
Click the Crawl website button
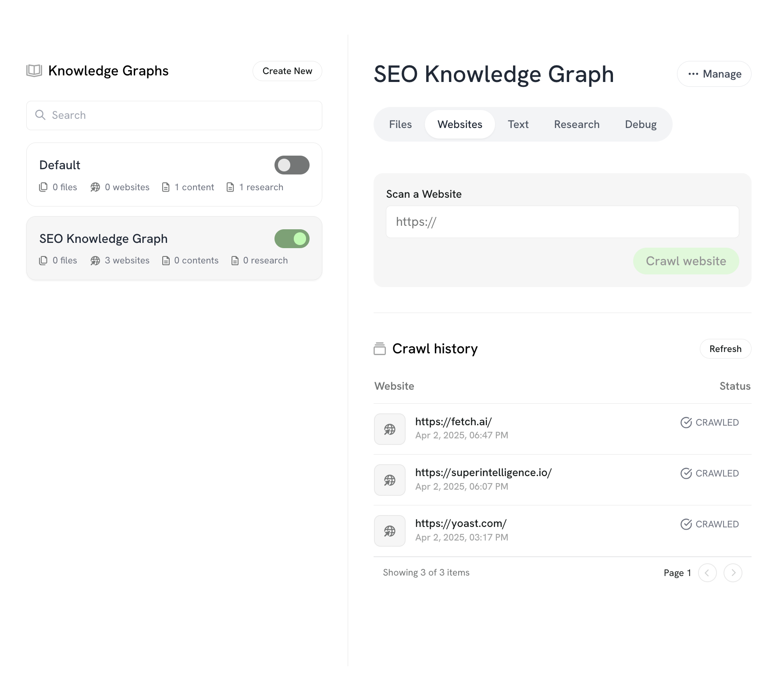click(x=686, y=261)
